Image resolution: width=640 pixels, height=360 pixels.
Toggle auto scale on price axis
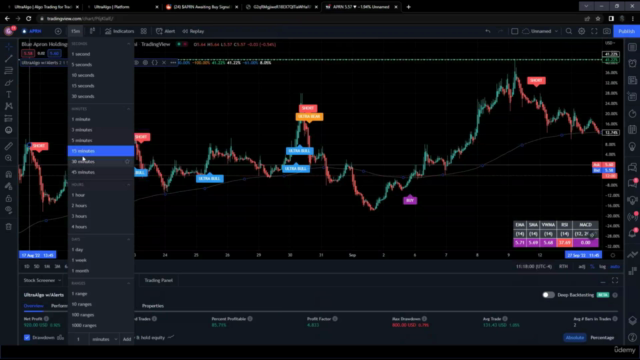615,267
